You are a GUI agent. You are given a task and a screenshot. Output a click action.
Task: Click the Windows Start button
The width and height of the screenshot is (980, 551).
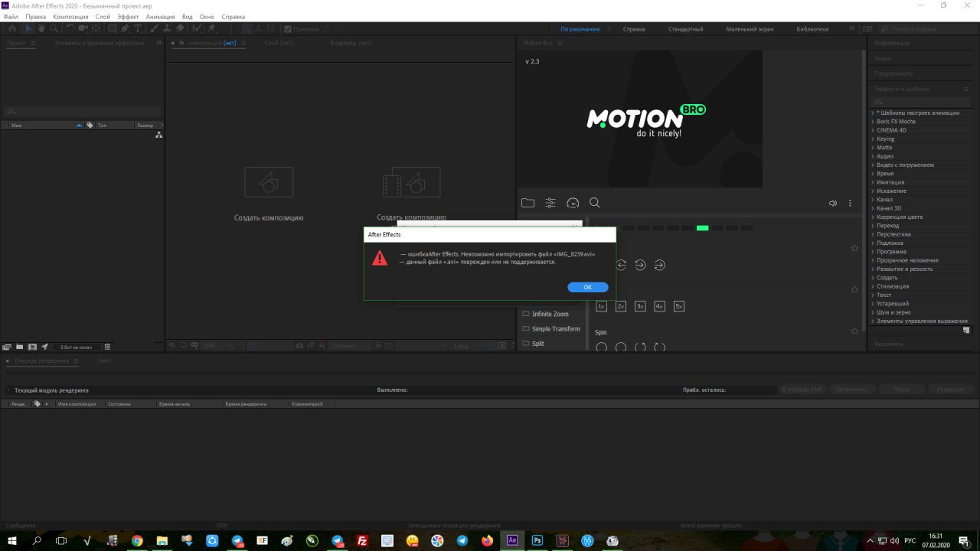coord(11,540)
